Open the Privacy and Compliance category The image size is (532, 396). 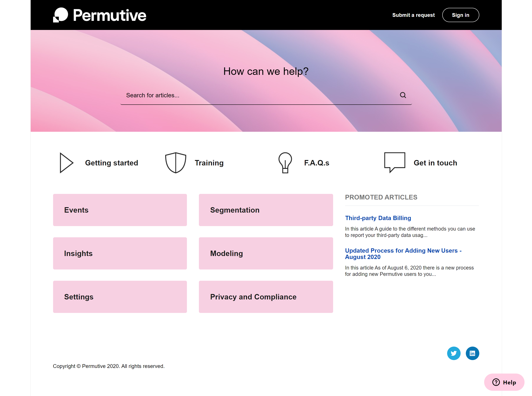[x=266, y=297]
